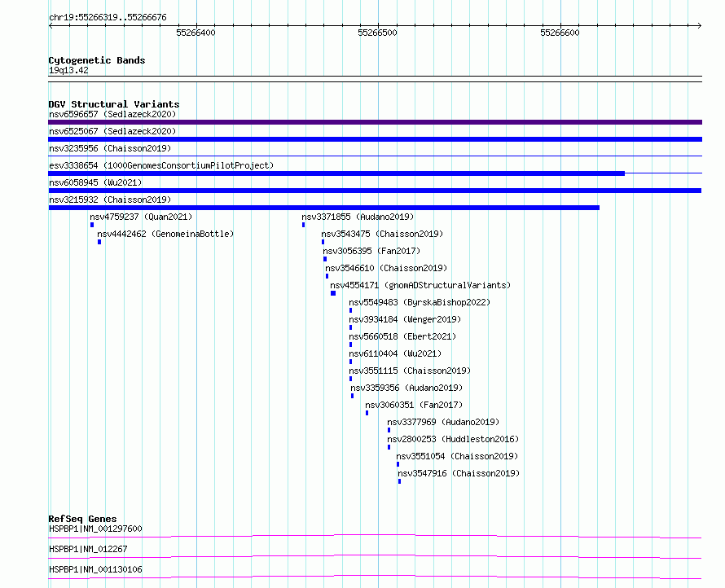Screen dimensions: 725x588
Task: Select the esv3338654 thick blue bar
Action: click(336, 173)
